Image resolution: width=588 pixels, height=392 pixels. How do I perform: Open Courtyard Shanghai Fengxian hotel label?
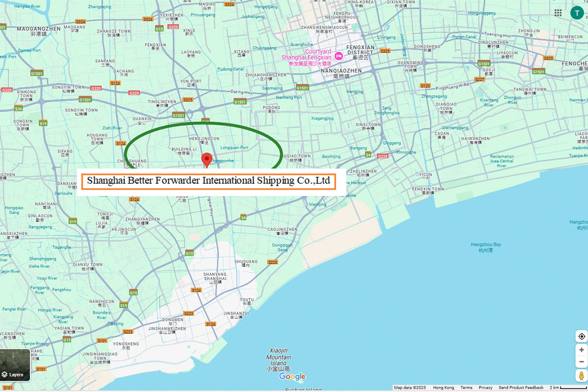pos(306,57)
